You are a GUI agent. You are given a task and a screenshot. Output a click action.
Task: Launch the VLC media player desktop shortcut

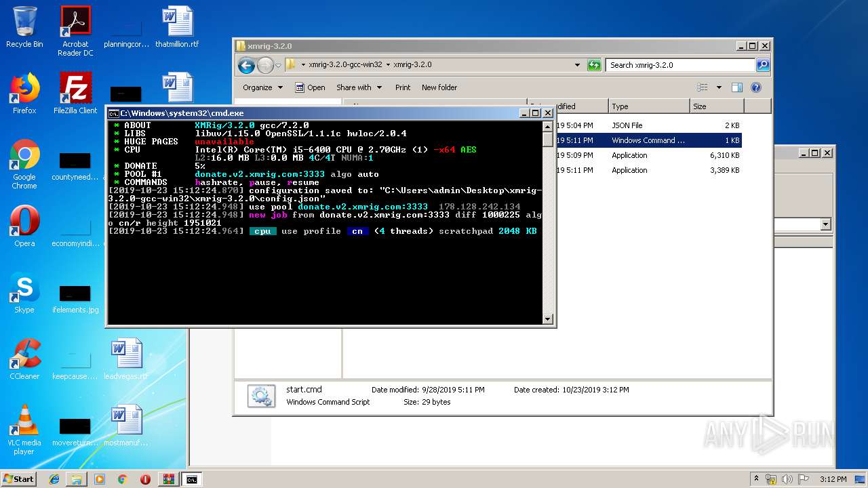(x=24, y=430)
